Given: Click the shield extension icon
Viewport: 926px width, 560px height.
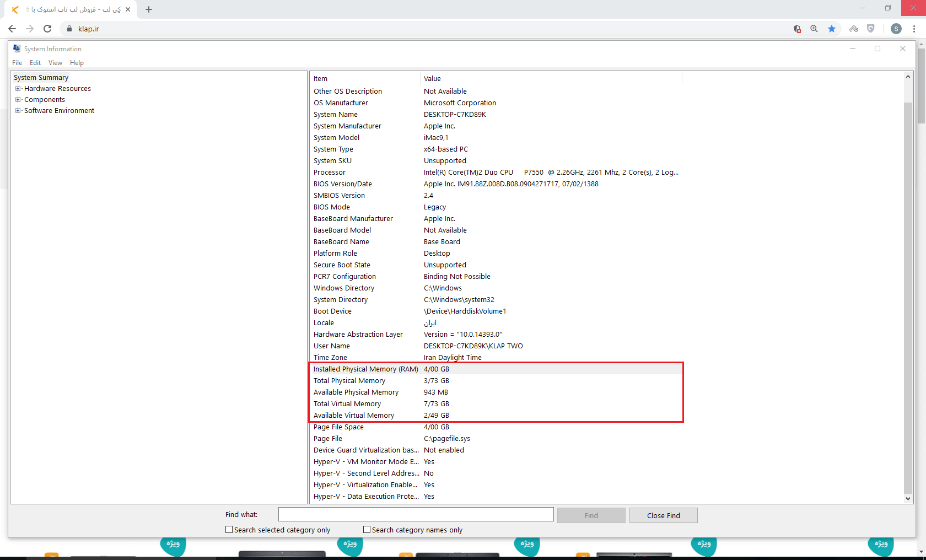Looking at the screenshot, I should [x=871, y=29].
